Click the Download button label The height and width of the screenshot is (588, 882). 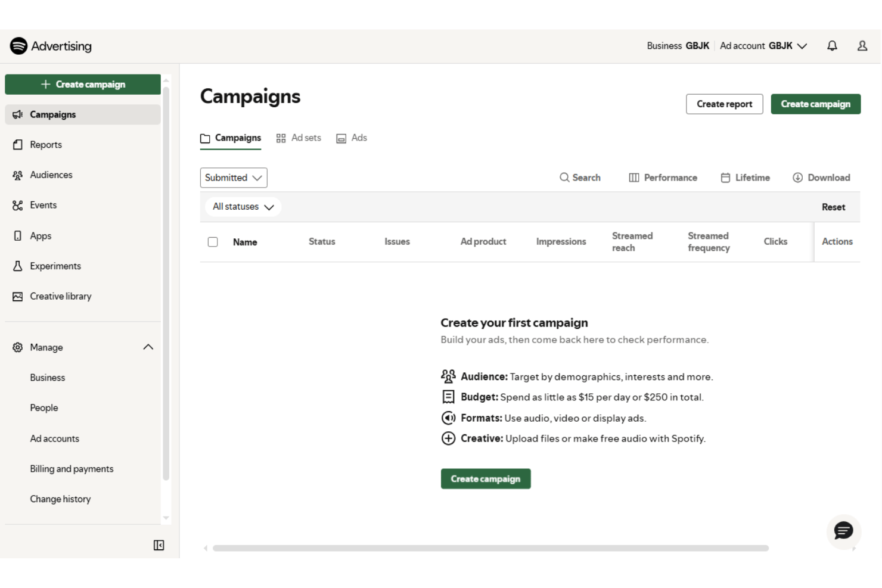828,178
